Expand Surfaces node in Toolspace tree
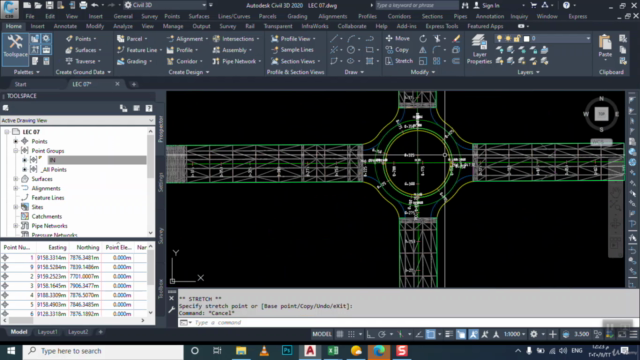 coord(16,179)
